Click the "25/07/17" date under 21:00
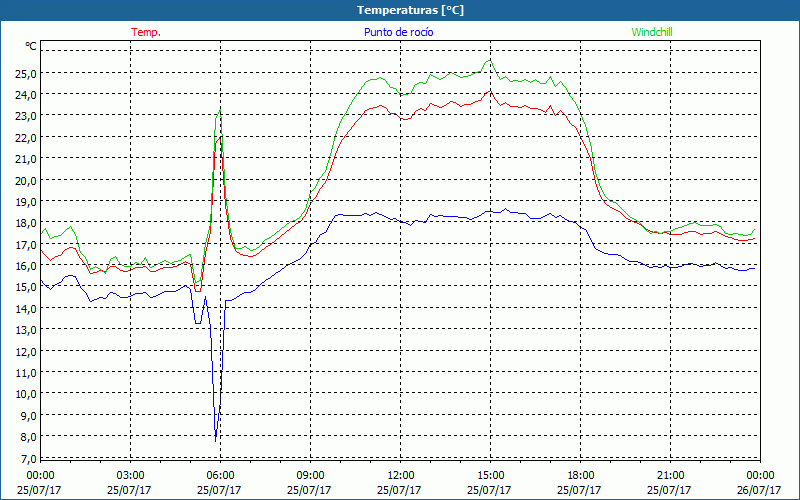800x500 pixels. 669,490
